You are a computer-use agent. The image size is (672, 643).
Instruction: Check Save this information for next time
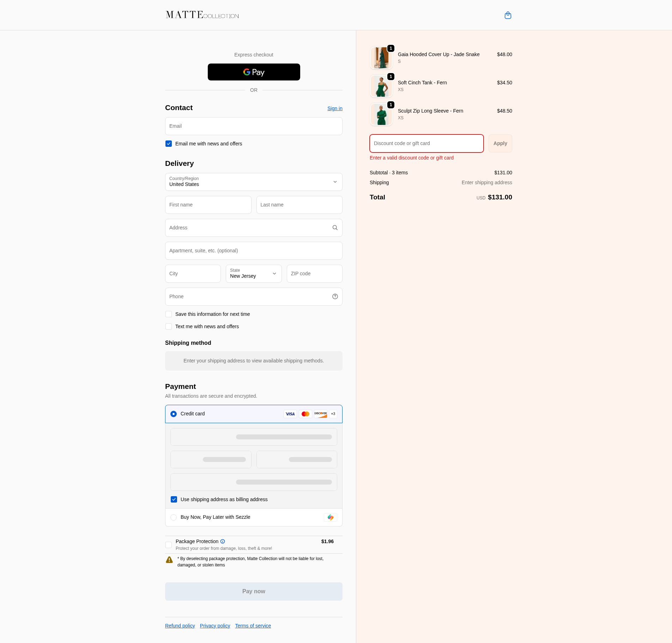(x=169, y=314)
